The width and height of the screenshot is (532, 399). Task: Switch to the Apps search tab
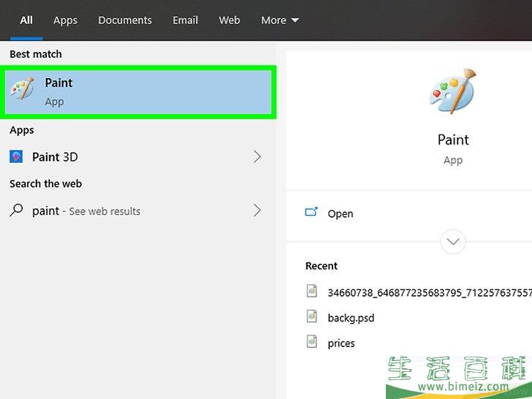click(x=65, y=20)
